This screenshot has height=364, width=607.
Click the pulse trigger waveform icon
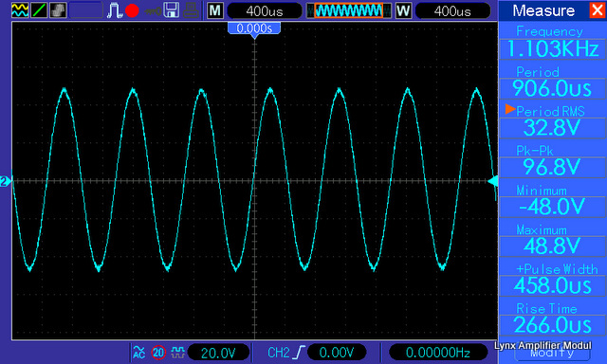114,10
